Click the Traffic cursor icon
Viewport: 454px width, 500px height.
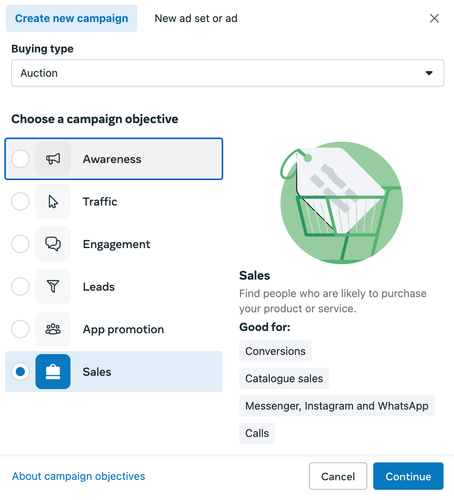[53, 201]
